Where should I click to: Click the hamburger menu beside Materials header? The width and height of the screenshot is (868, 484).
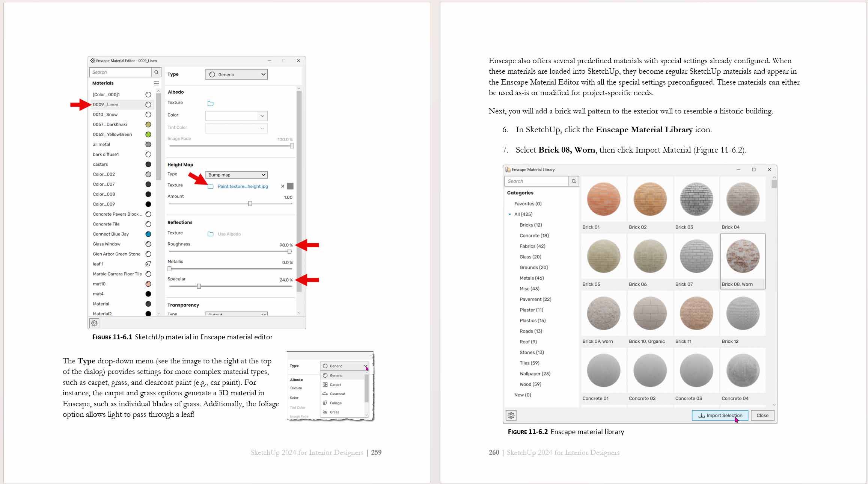(x=157, y=83)
